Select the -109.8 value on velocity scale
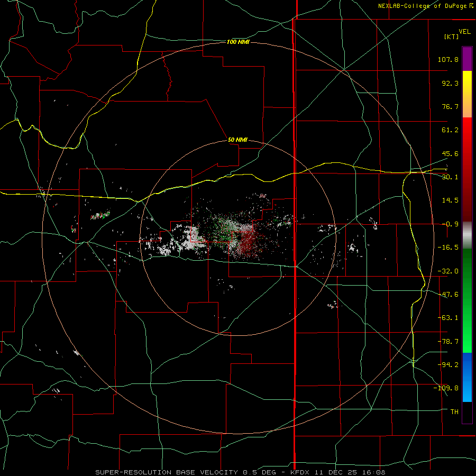 [x=446, y=388]
